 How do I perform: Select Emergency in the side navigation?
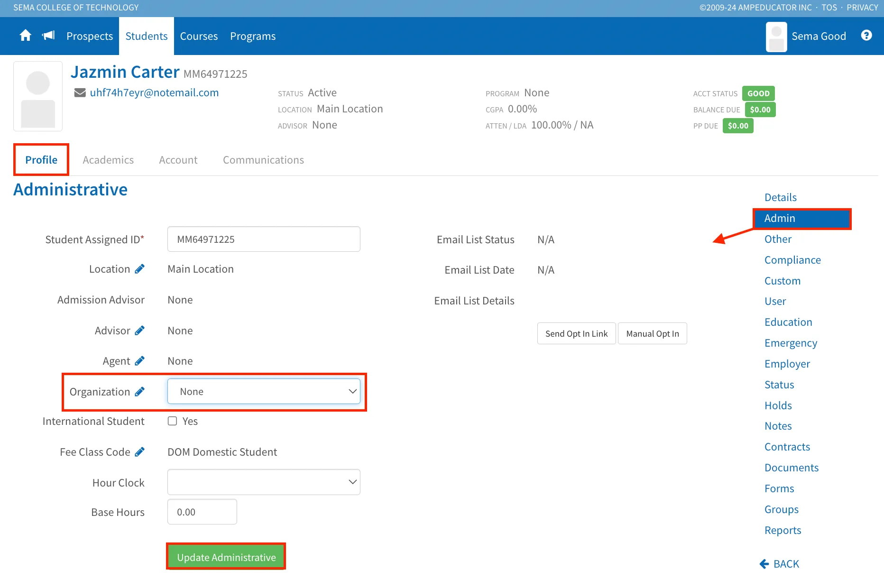pyautogui.click(x=791, y=343)
